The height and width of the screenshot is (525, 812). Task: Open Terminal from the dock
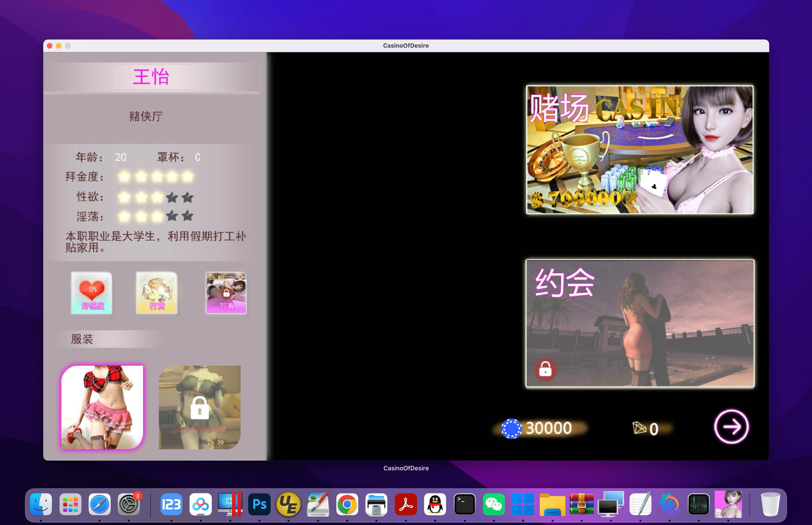464,504
